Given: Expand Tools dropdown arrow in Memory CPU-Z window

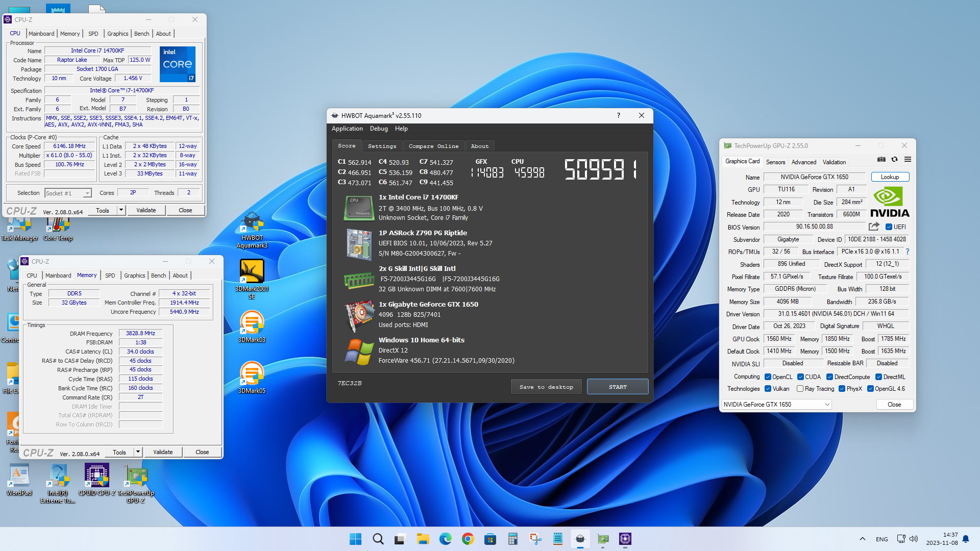Looking at the screenshot, I should coord(138,452).
